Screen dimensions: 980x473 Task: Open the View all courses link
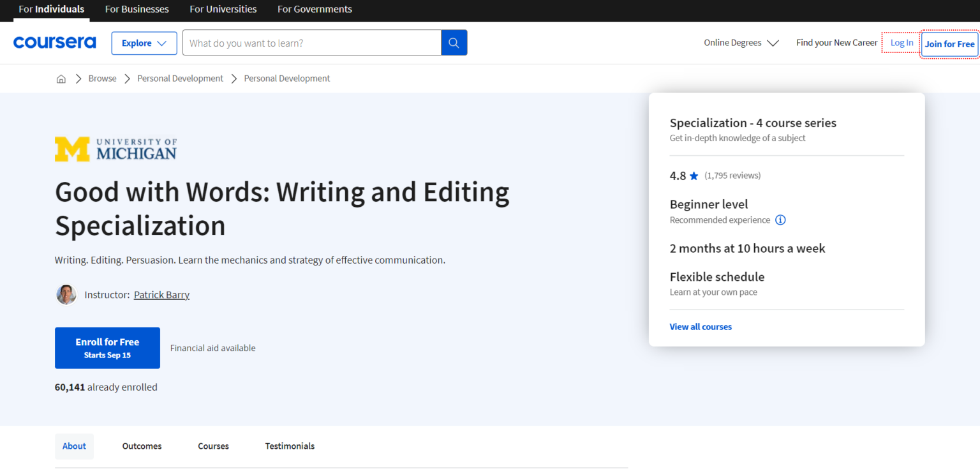pos(700,326)
